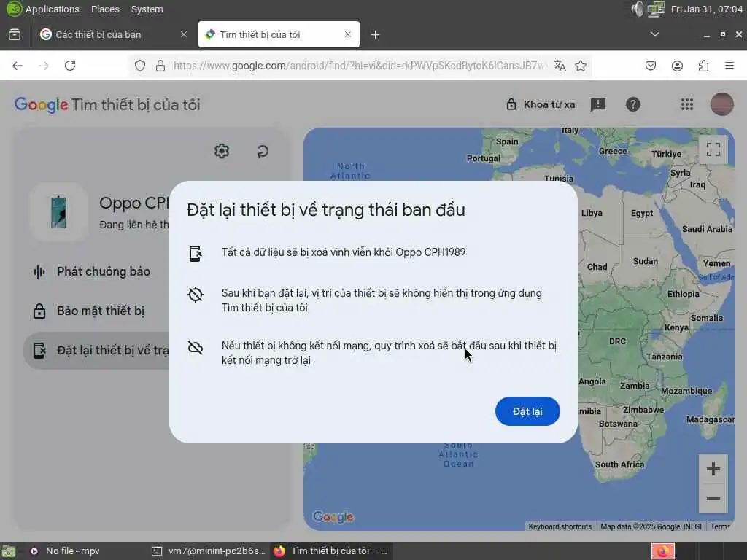The image size is (747, 560).
Task: Open the help question mark icon
Action: [x=632, y=104]
